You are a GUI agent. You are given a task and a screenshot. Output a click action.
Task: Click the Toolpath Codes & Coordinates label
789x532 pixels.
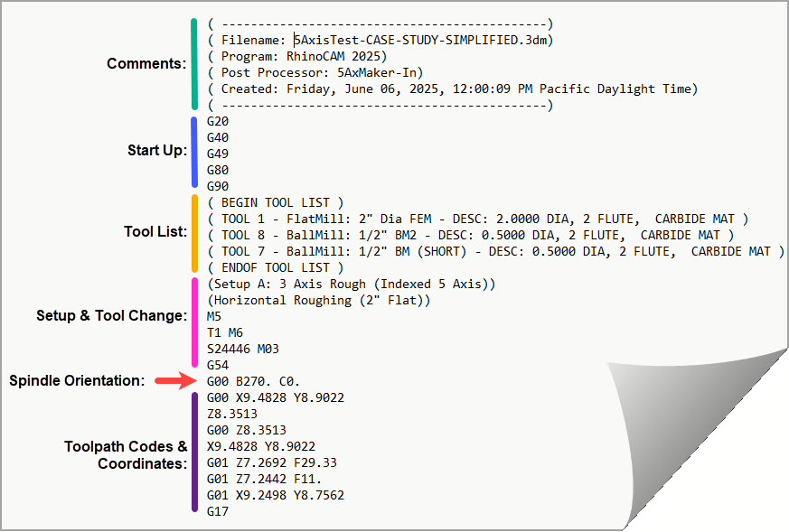pyautogui.click(x=126, y=454)
